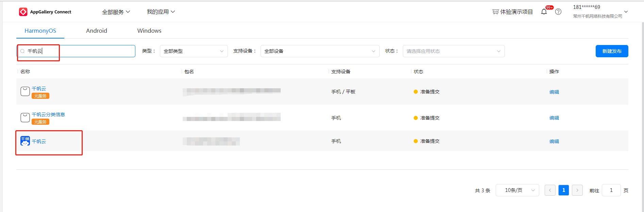The width and height of the screenshot is (644, 212).
Task: Open the 体验演示项目 link
Action: point(516,12)
